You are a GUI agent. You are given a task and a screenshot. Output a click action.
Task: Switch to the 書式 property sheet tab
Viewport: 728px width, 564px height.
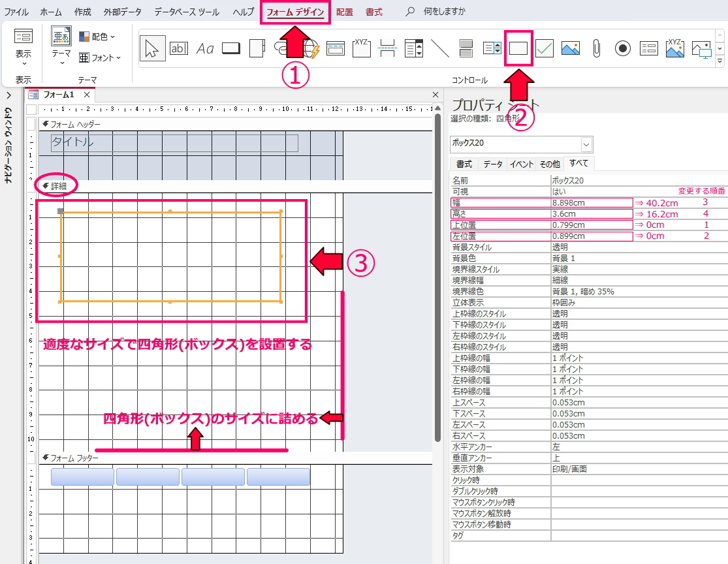tap(464, 164)
